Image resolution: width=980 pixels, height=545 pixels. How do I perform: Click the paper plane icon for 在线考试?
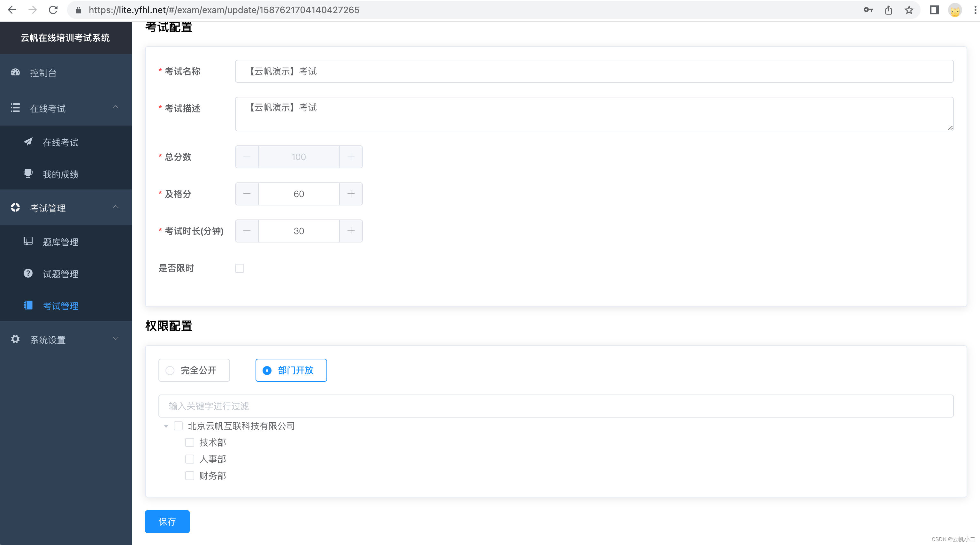pyautogui.click(x=28, y=142)
